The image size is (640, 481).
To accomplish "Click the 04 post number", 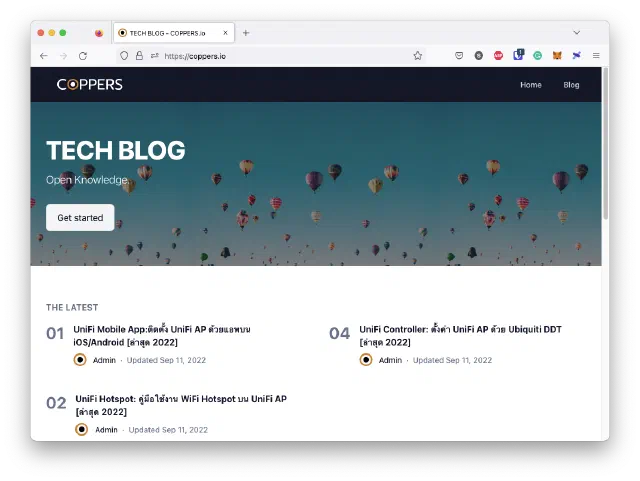I will tap(340, 334).
